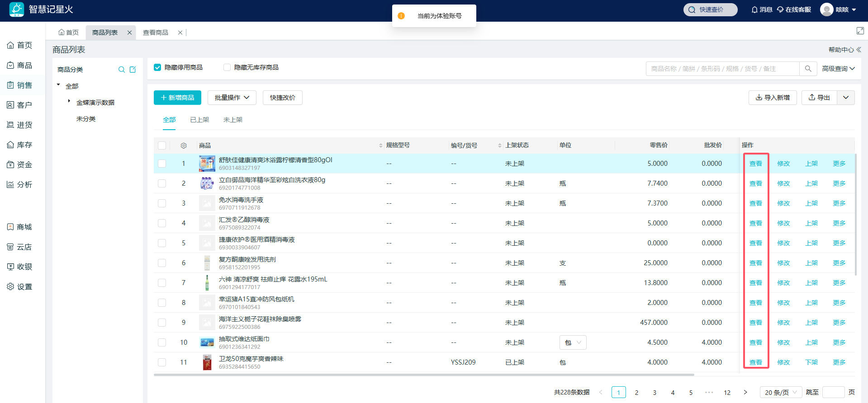Open 分析 section in sidebar

pyautogui.click(x=19, y=185)
